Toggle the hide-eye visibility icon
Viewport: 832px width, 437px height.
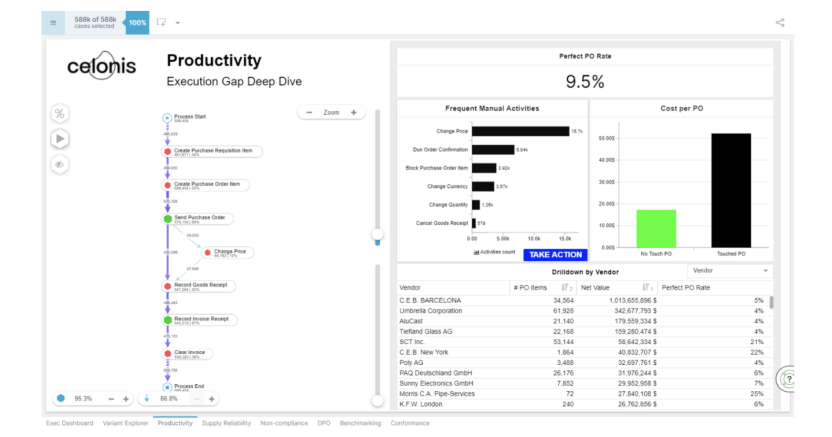click(59, 164)
